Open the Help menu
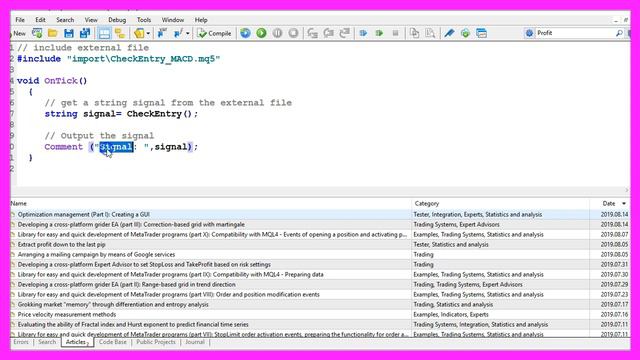The height and width of the screenshot is (360, 640). tap(201, 20)
